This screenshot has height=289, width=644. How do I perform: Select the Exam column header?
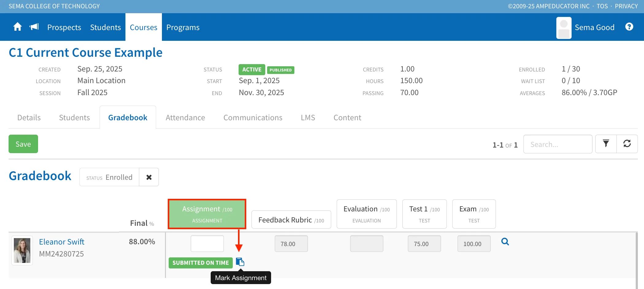474,214
